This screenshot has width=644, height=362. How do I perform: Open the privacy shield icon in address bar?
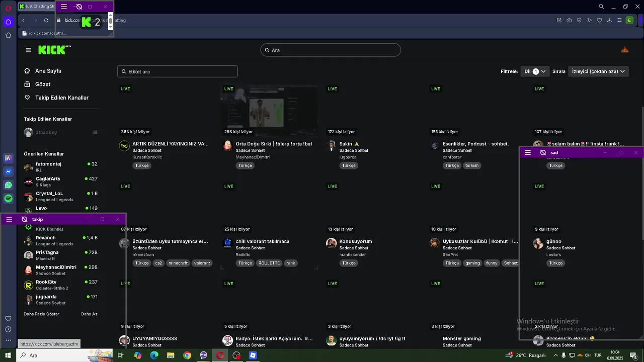(579, 20)
